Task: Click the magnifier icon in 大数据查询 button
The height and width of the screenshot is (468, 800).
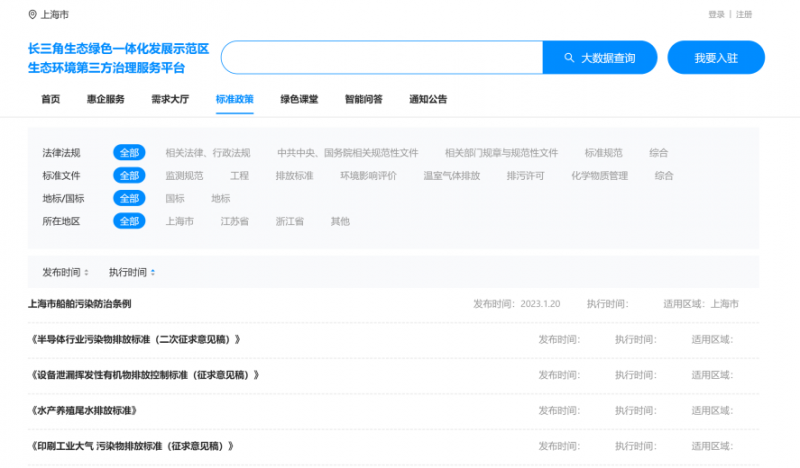Action: (x=569, y=58)
